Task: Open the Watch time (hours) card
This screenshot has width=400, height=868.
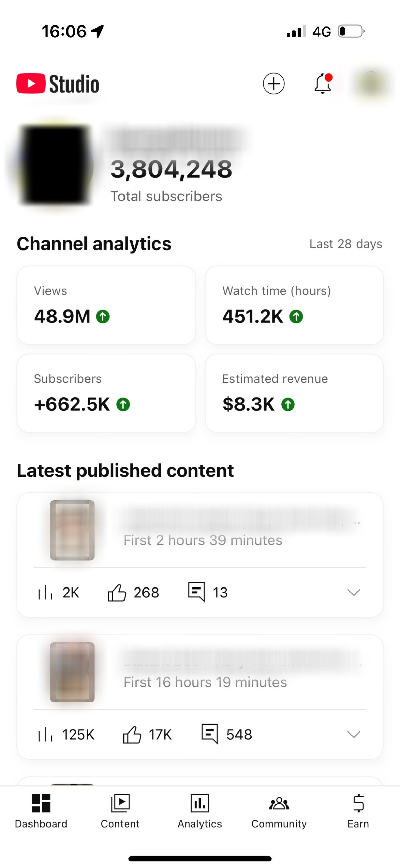Action: (294, 305)
